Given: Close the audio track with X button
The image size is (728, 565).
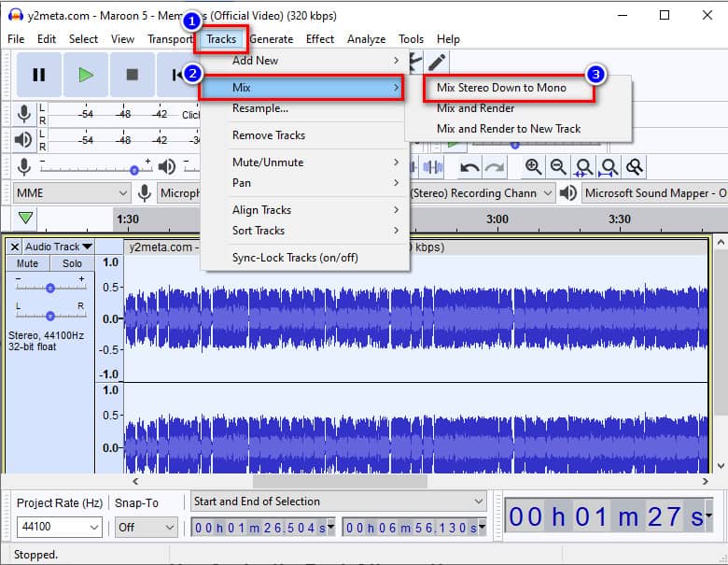Looking at the screenshot, I should click(15, 247).
